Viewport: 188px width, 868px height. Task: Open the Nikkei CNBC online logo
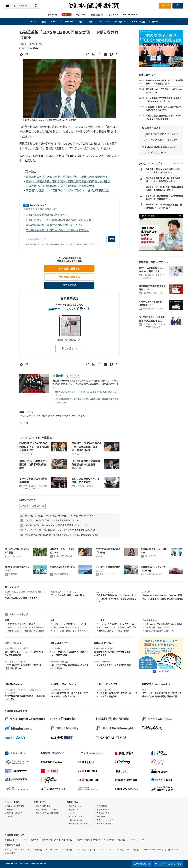tap(51, 762)
